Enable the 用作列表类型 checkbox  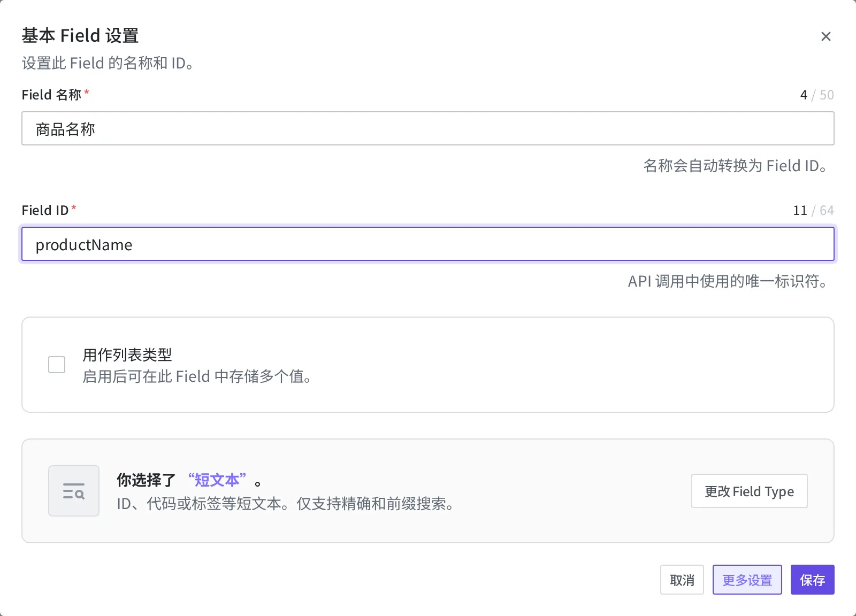[x=57, y=365]
